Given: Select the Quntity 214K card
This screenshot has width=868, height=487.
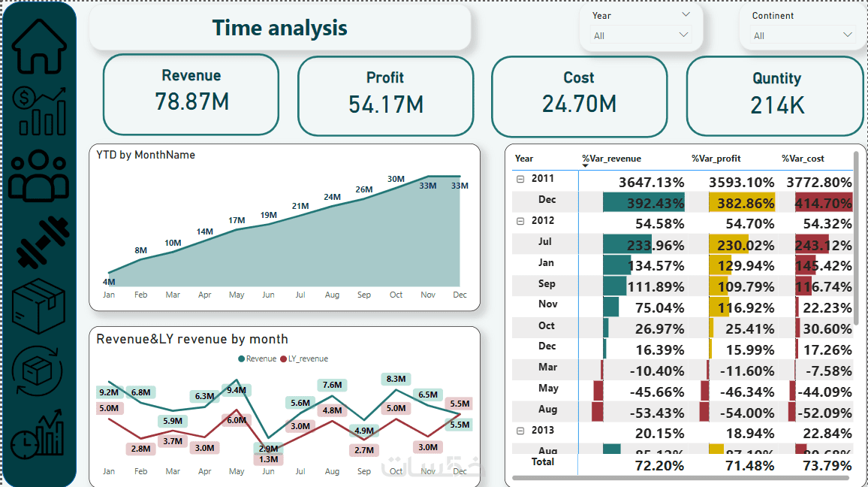Looking at the screenshot, I should point(776,95).
